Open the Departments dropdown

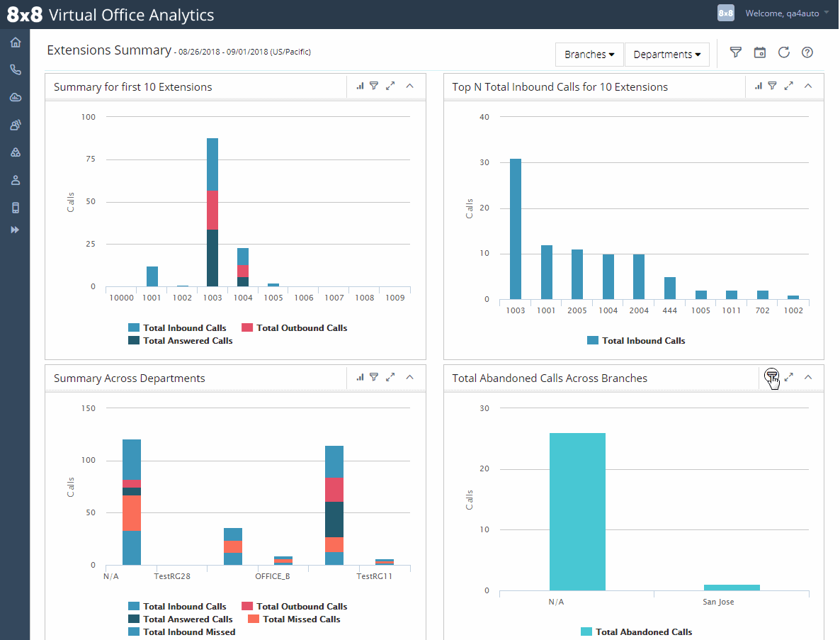coord(666,54)
